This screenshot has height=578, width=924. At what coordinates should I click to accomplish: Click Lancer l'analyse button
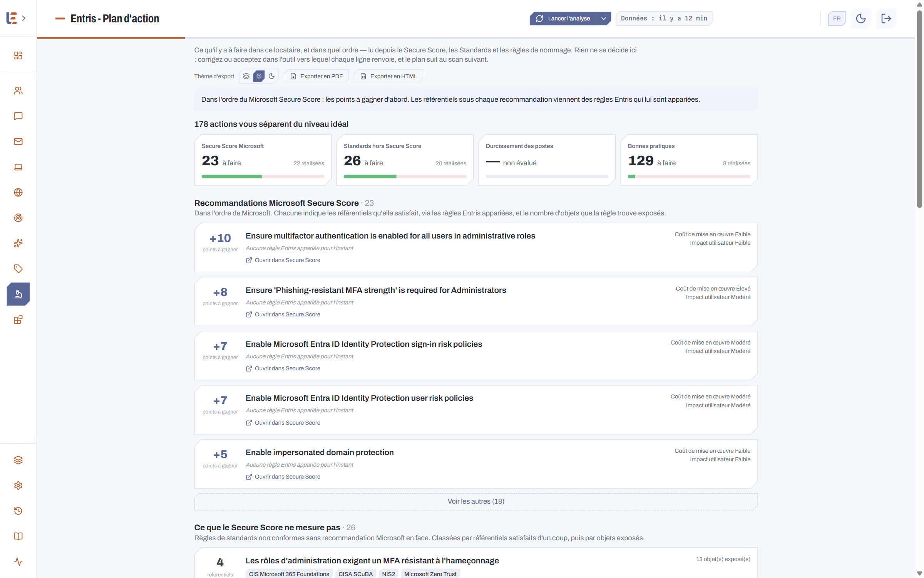(563, 18)
